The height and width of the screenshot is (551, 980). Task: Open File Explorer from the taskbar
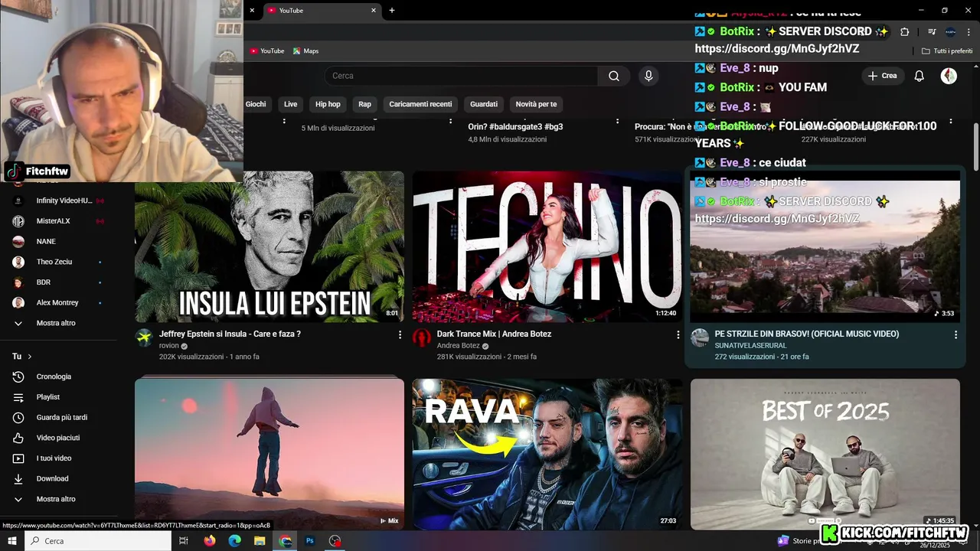coord(260,541)
